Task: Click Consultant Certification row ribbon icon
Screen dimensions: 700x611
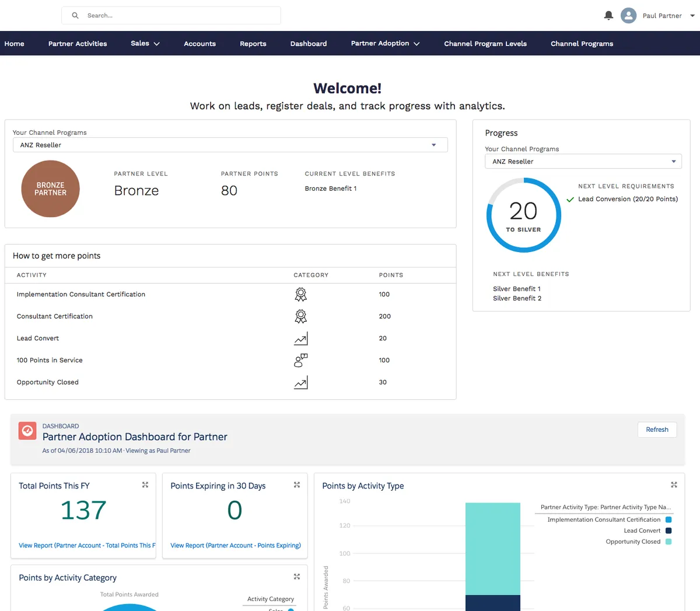Action: (x=300, y=316)
